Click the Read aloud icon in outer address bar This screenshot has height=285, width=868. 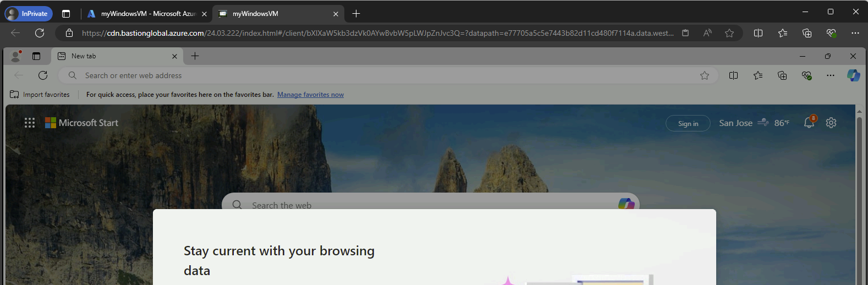click(707, 33)
